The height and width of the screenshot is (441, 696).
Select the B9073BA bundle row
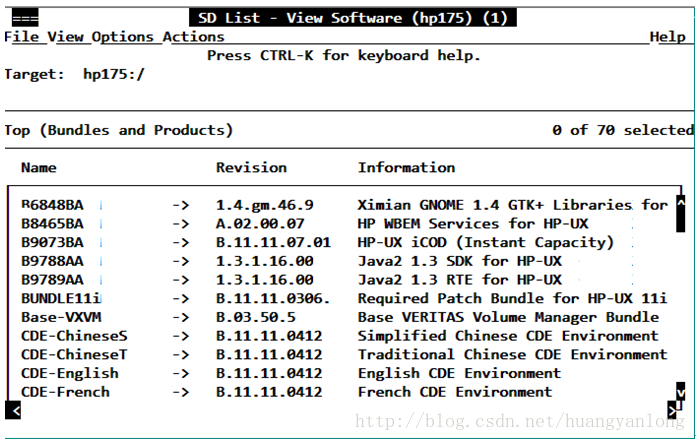[x=344, y=243]
